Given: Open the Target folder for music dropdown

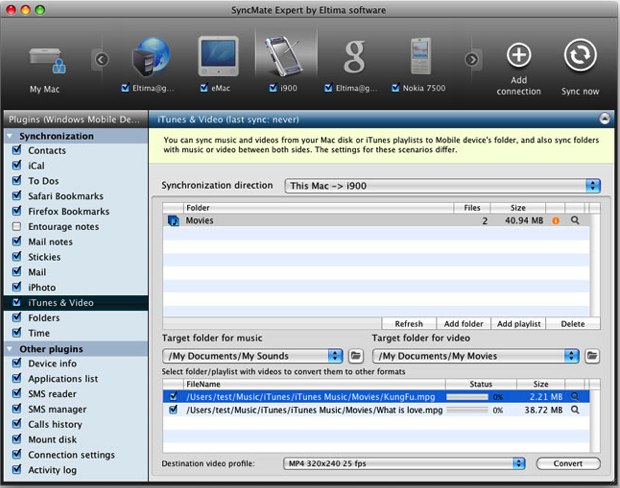Looking at the screenshot, I should coord(252,356).
